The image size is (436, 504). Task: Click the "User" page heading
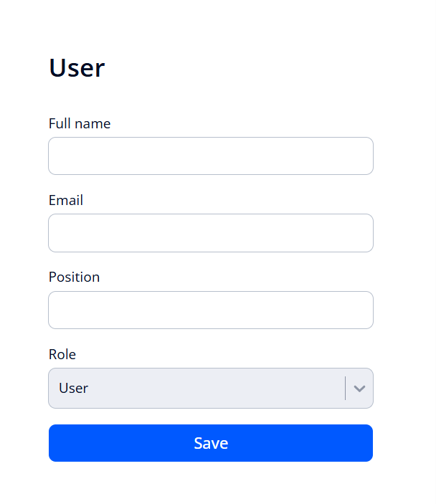pyautogui.click(x=77, y=68)
